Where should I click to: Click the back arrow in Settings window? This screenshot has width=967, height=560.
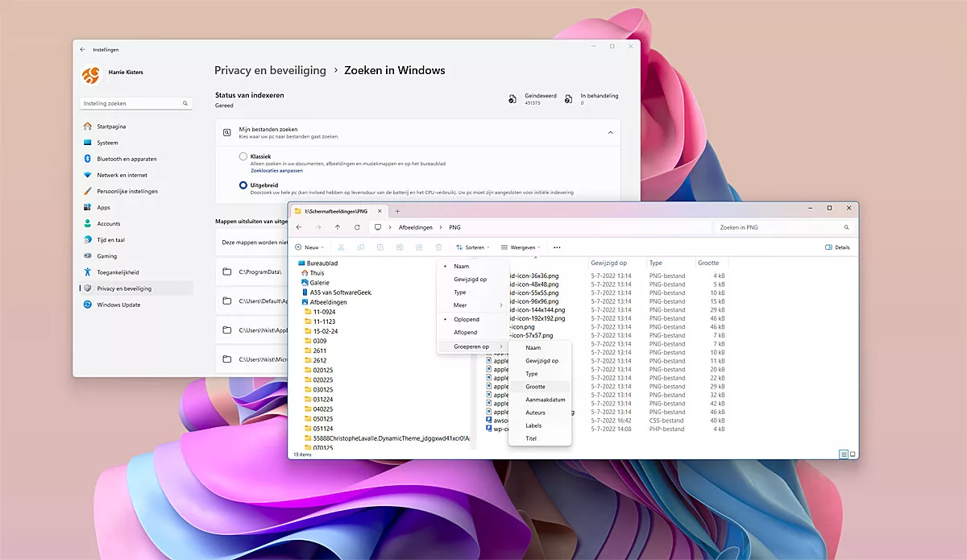[82, 49]
